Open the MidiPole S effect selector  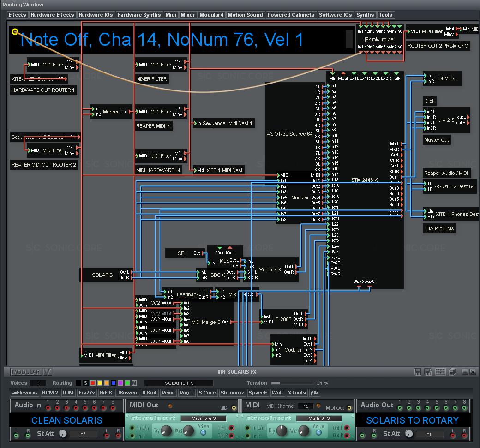pyautogui.click(x=204, y=418)
